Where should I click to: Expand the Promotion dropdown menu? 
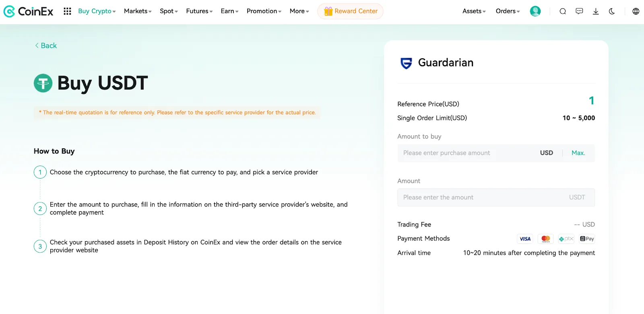tap(264, 11)
